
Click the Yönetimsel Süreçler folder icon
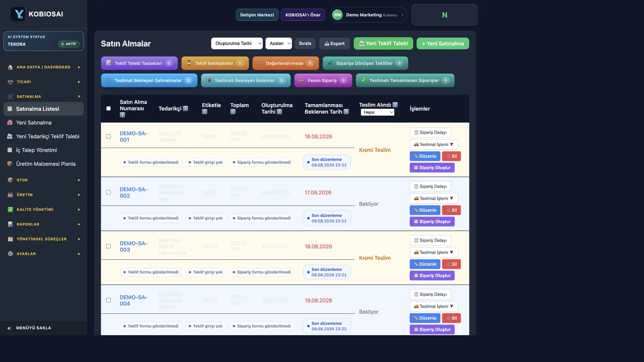(10, 239)
